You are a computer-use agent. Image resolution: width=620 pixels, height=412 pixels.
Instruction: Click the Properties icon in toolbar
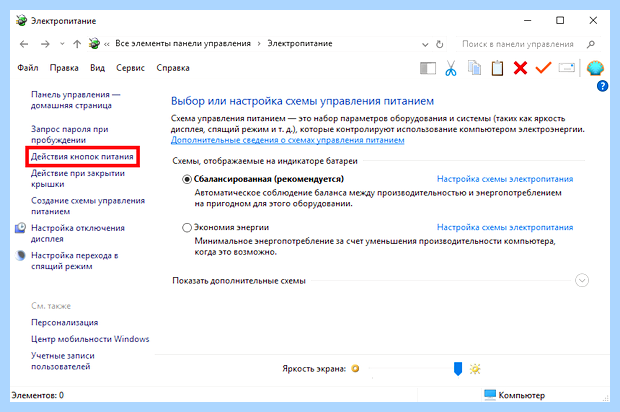567,68
